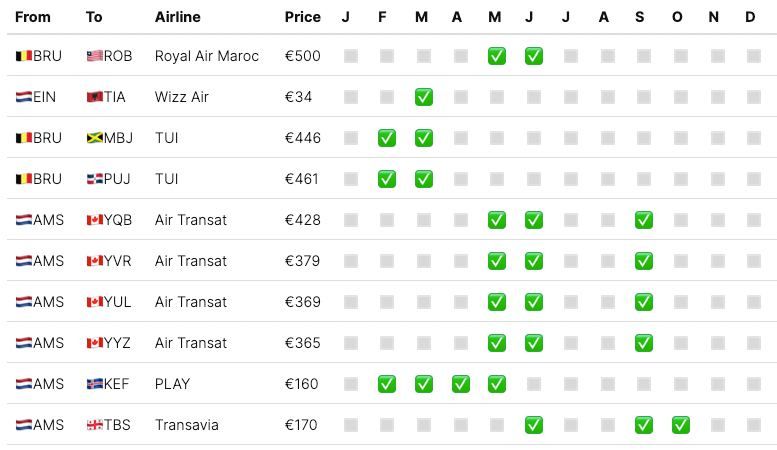Uncheck March for the Wizz Air flight
The height and width of the screenshot is (450, 777).
424,97
